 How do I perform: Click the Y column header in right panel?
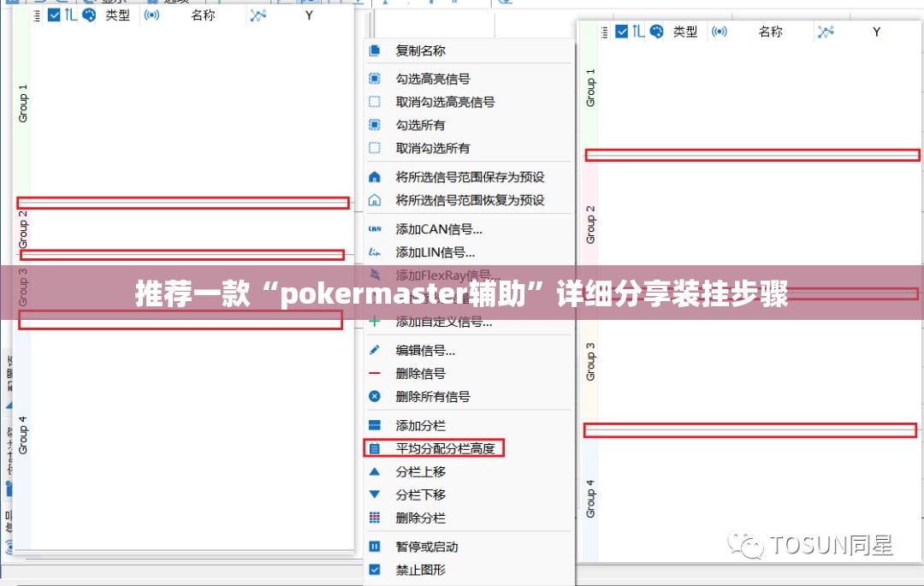click(876, 32)
